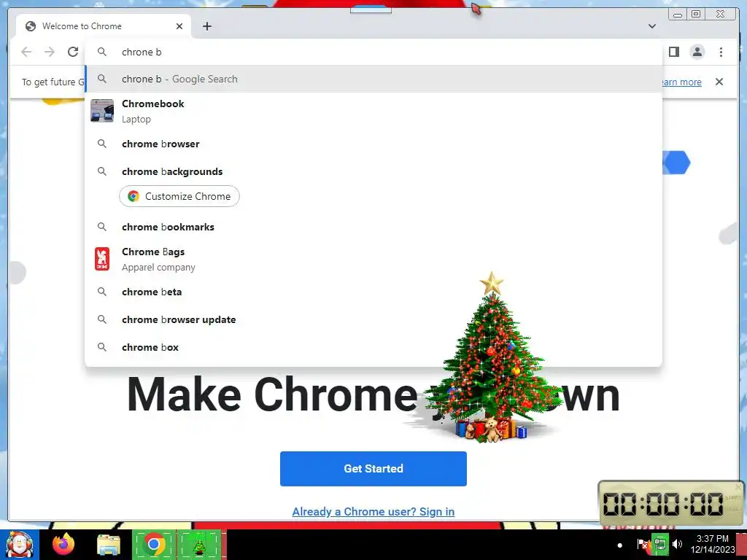Choose 'chrone b - Google Search' suggestion
This screenshot has height=560, width=747.
(x=373, y=79)
